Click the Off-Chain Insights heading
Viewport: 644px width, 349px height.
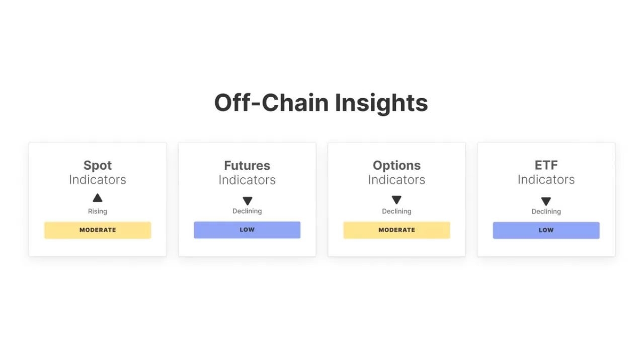click(321, 103)
